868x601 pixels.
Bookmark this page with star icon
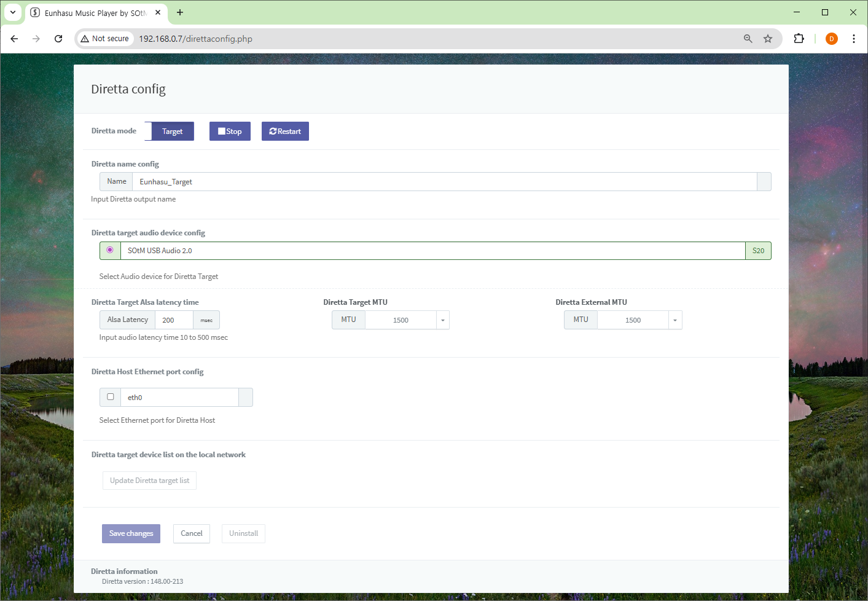click(768, 39)
